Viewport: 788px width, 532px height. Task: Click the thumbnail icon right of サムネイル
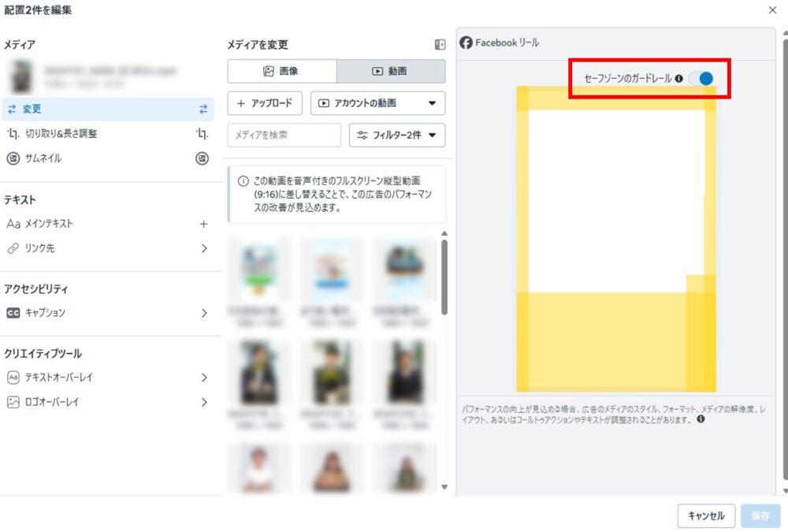[203, 158]
